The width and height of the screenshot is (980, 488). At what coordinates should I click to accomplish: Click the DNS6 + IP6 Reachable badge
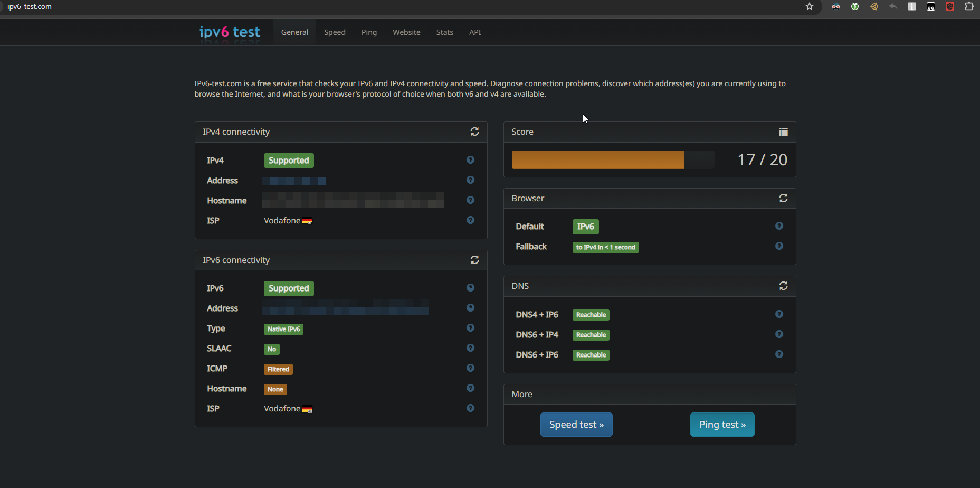coord(591,355)
